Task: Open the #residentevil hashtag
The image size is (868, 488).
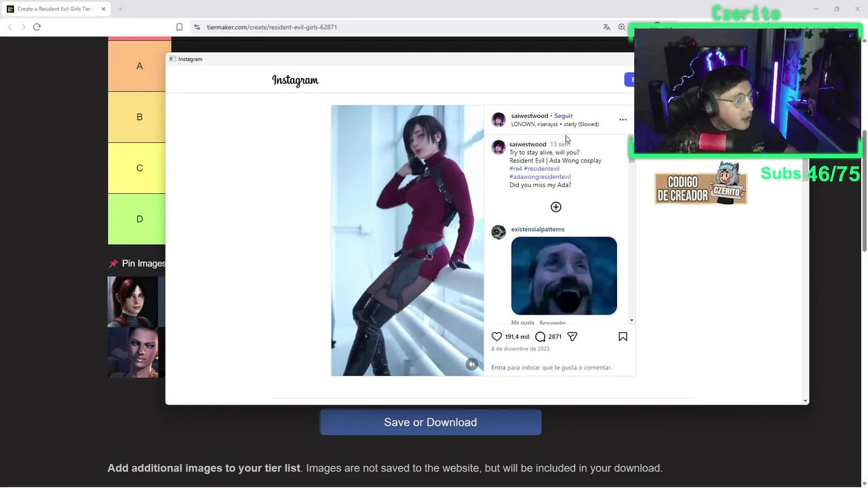Action: 542,169
